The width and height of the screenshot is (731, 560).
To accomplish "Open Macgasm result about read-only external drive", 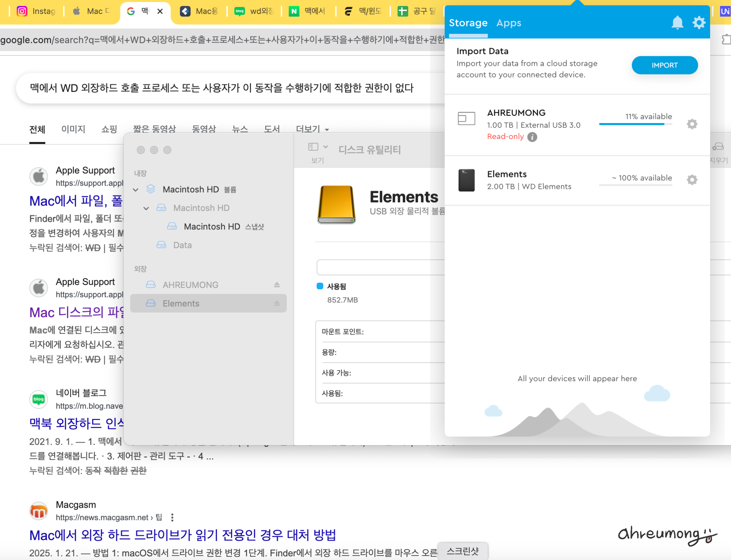I will [183, 535].
